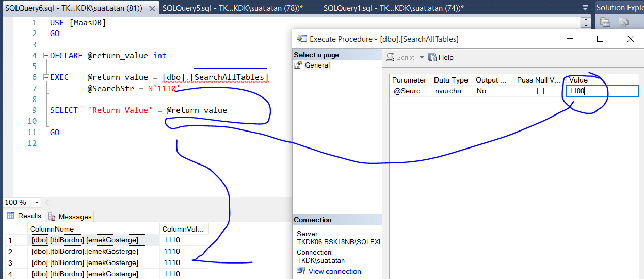Image resolution: width=644 pixels, height=279 pixels.
Task: Click row 2 ColumnValue cell 1110
Action: (184, 252)
